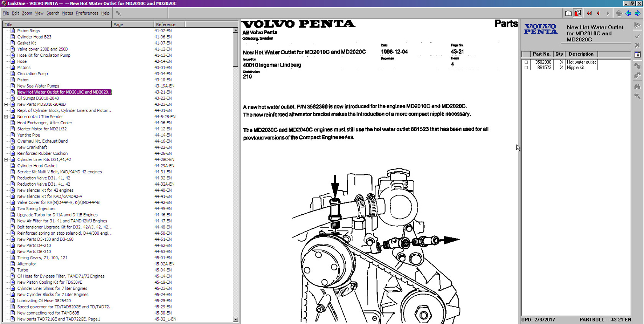This screenshot has height=324, width=644.
Task: Expand the Cylinder Liner Kits D31,41,42 node
Action: pos(6,159)
